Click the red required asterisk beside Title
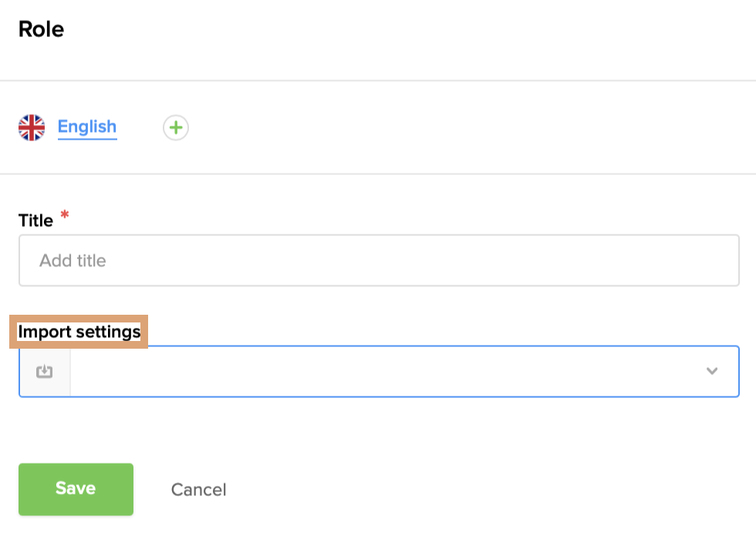 point(64,216)
